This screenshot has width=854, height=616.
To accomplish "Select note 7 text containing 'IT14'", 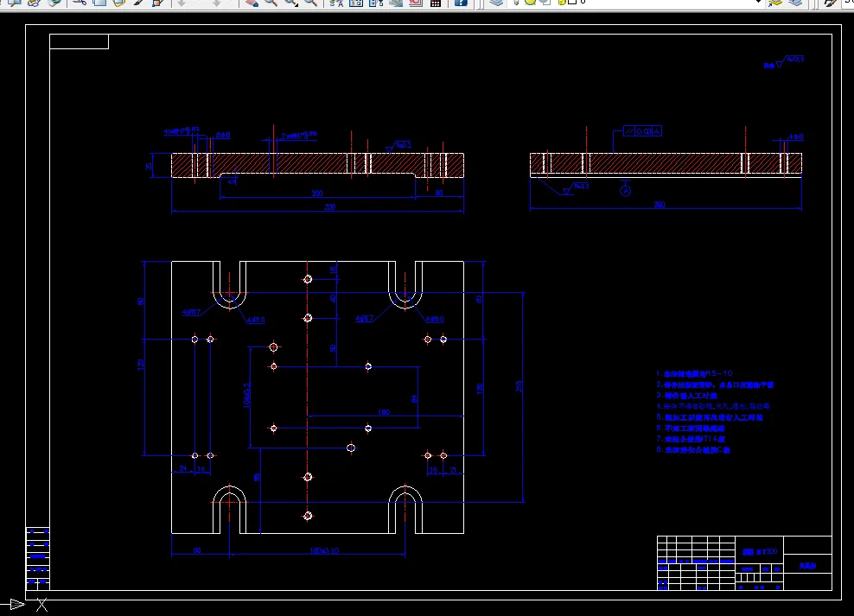I will [x=691, y=439].
